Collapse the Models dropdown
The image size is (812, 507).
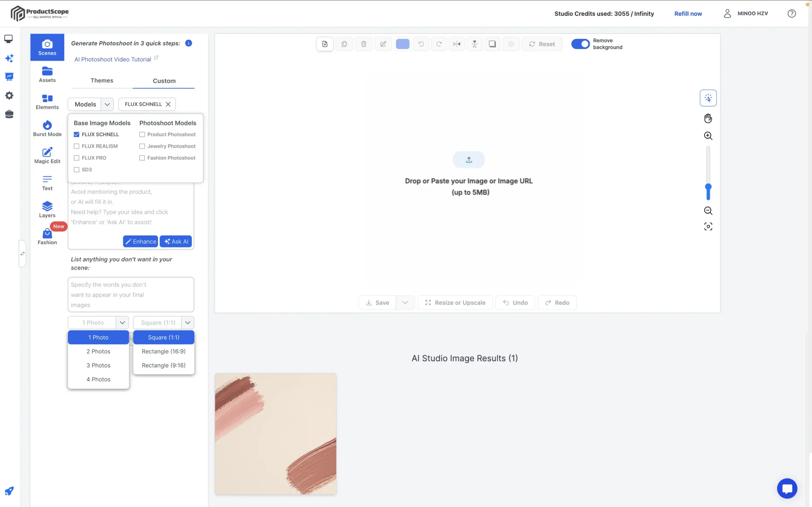107,104
